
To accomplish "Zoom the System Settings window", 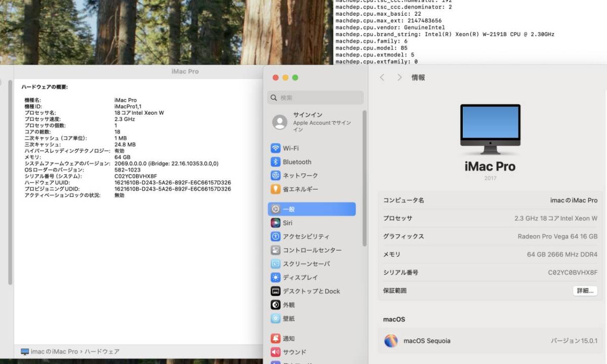I will coord(295,77).
